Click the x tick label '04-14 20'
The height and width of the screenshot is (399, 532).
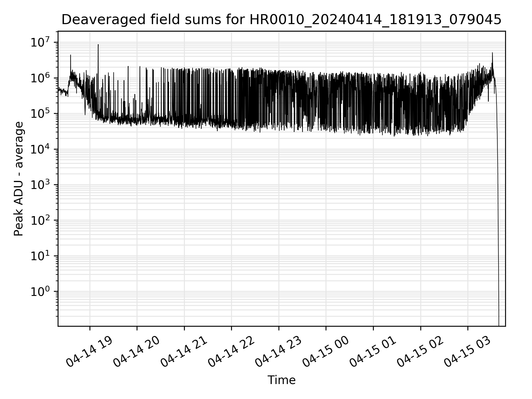pyautogui.click(x=137, y=352)
